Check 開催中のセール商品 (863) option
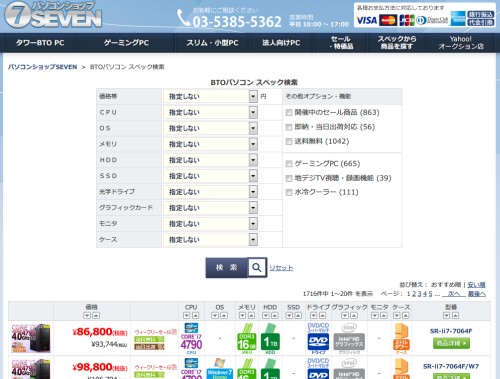The height and width of the screenshot is (379, 500). point(289,113)
